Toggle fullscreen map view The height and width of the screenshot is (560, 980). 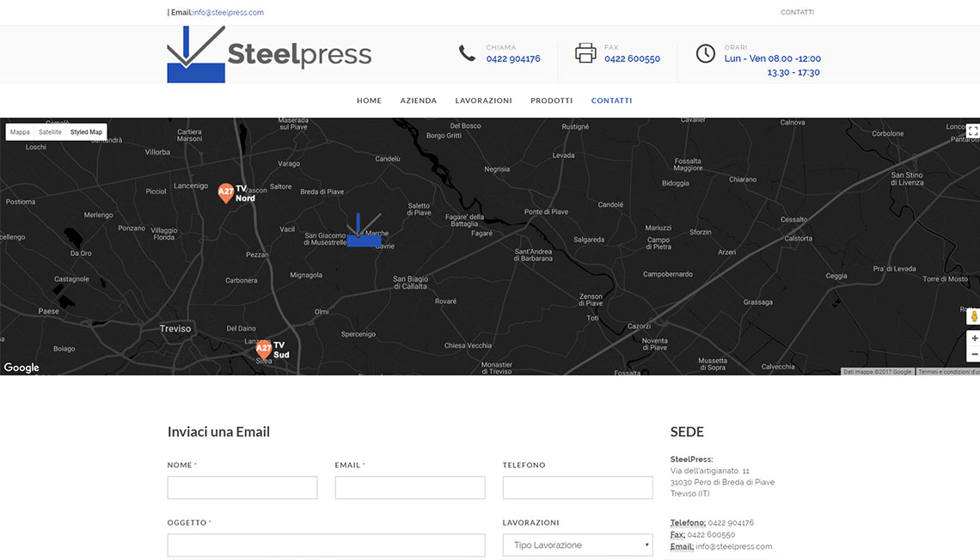click(972, 131)
